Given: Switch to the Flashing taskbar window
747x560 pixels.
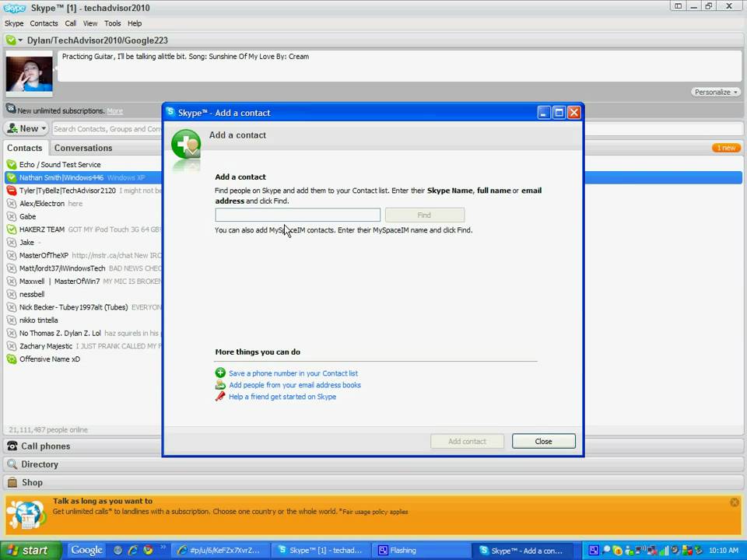Looking at the screenshot, I should click(x=420, y=551).
